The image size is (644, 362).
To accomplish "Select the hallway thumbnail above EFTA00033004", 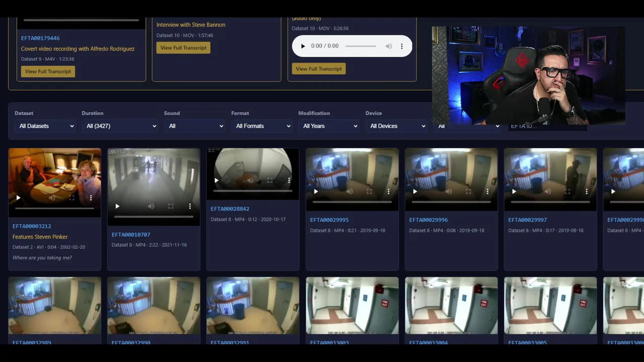I will (451, 306).
